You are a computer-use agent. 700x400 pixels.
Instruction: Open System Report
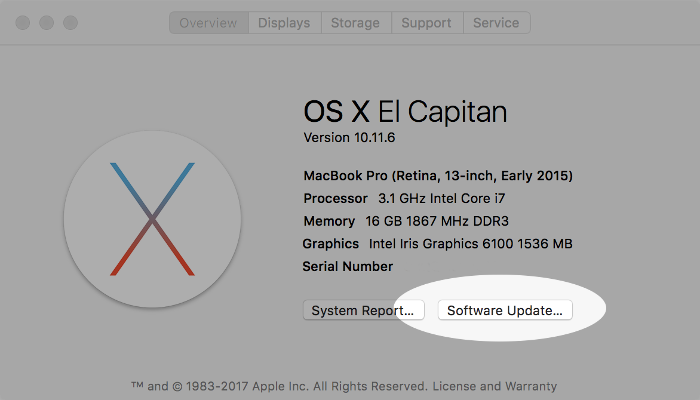coord(364,311)
